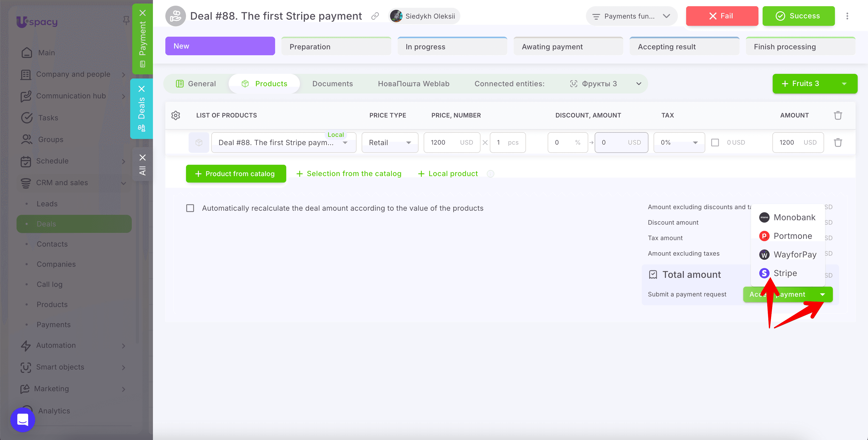
Task: Open Leads in the sidebar
Action: (47, 204)
